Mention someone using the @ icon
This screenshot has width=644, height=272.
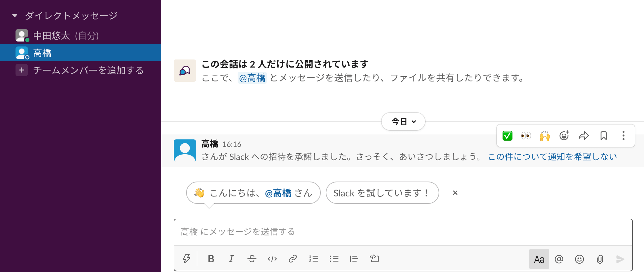click(x=559, y=259)
